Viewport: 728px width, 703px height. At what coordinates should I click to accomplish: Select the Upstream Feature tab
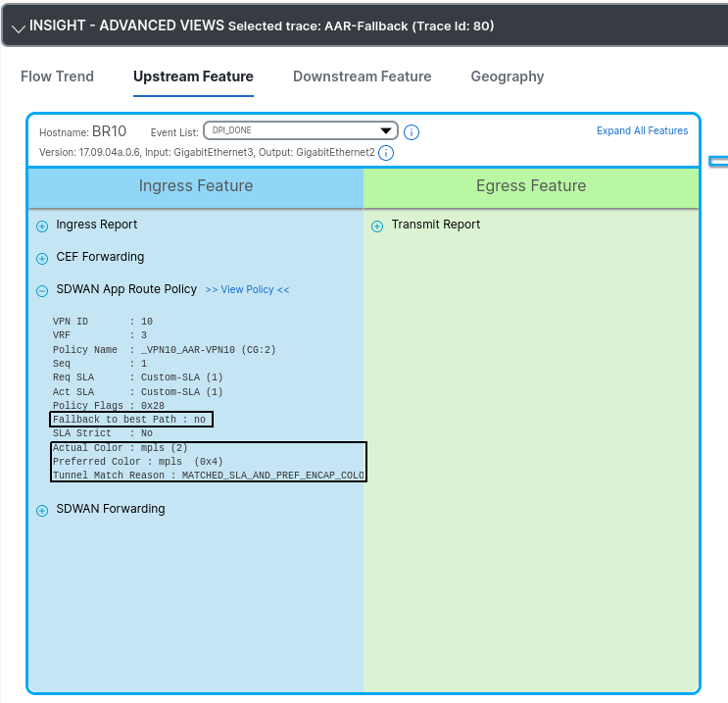click(193, 76)
